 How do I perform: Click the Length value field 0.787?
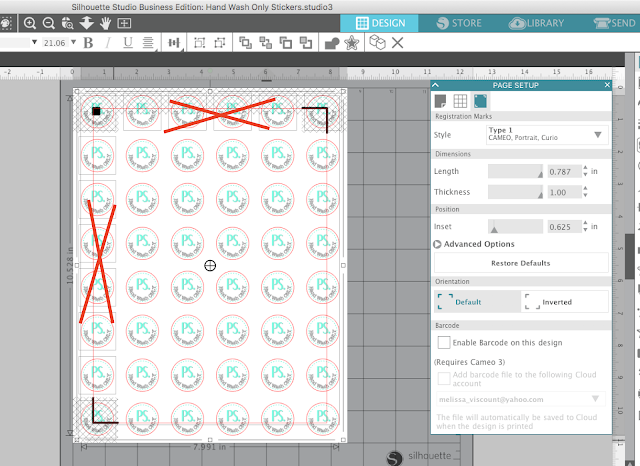click(564, 172)
